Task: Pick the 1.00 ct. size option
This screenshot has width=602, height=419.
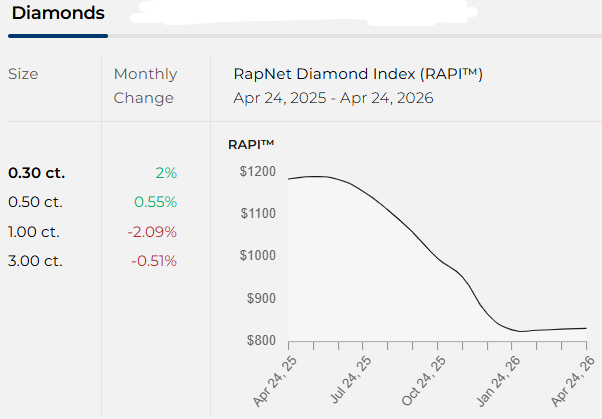Action: 35,232
